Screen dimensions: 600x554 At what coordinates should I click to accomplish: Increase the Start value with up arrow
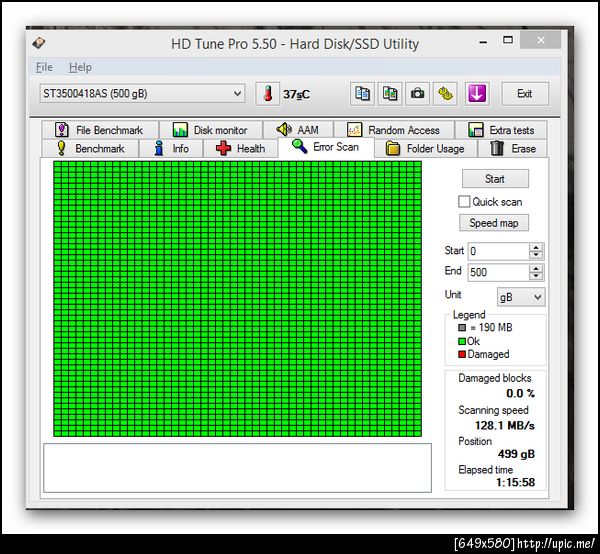[536, 248]
